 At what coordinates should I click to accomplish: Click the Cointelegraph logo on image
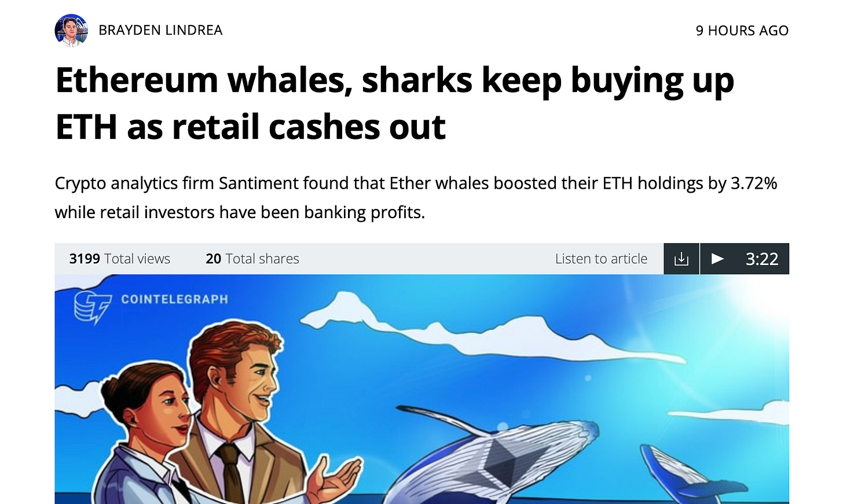[92, 307]
